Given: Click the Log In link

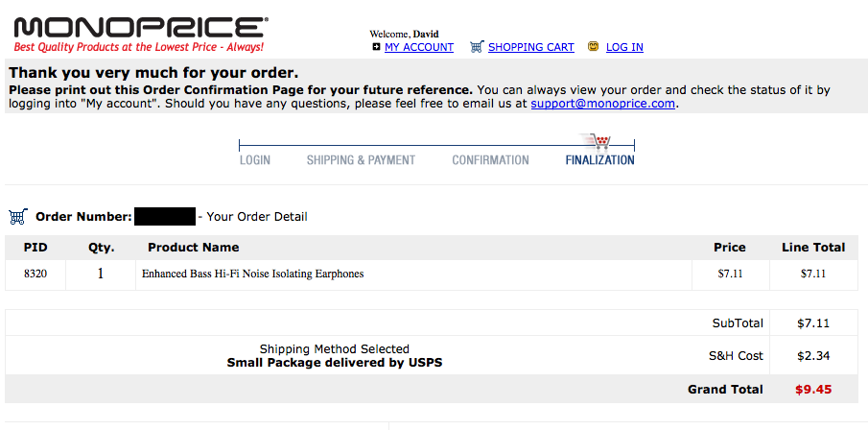Looking at the screenshot, I should (x=624, y=47).
